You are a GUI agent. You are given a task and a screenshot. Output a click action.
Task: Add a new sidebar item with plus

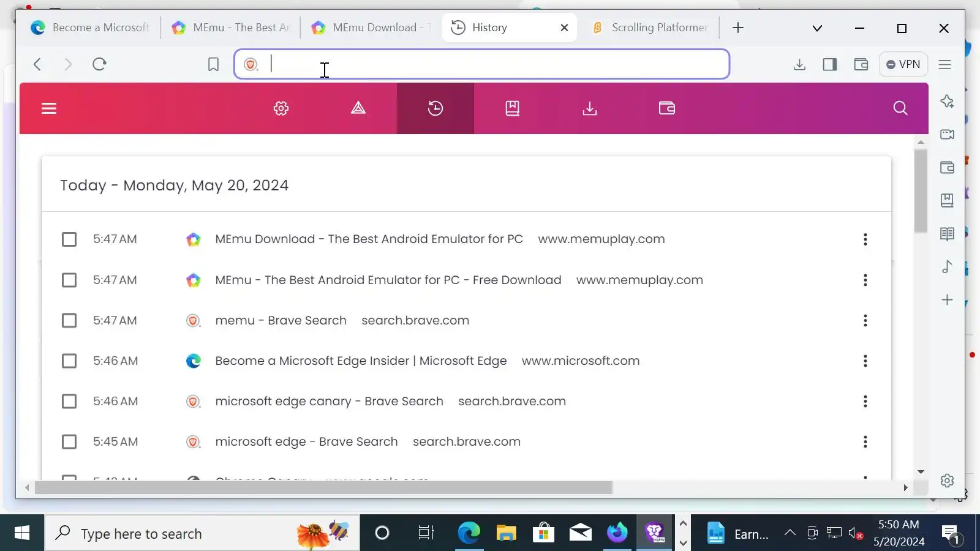948,299
